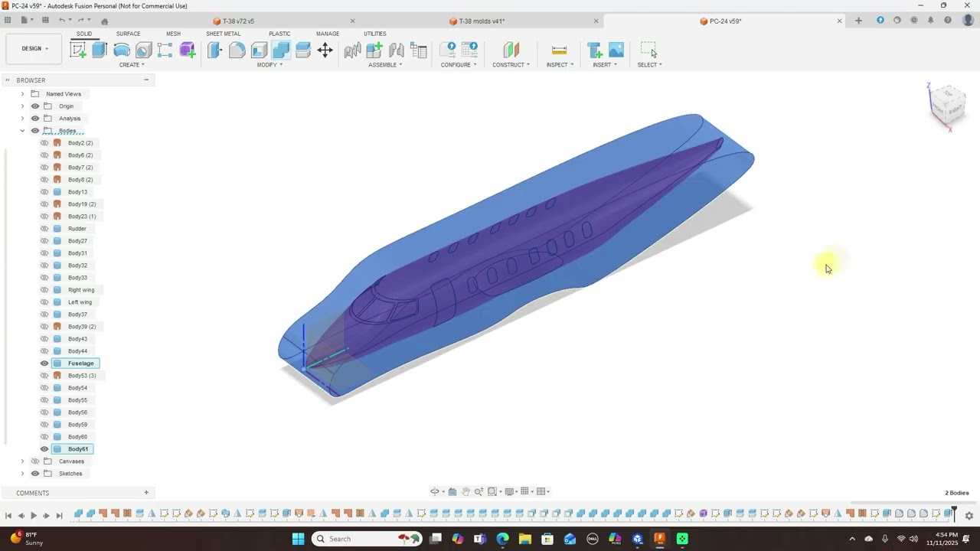Select the Shell tool
Viewport: 980px width, 551px height.
pyautogui.click(x=259, y=51)
